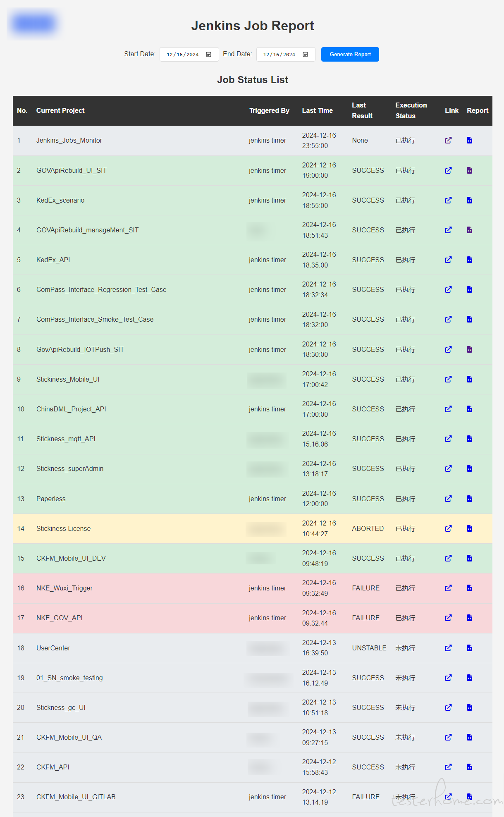This screenshot has height=817, width=504.
Task: Click Current Project column header
Action: point(60,110)
